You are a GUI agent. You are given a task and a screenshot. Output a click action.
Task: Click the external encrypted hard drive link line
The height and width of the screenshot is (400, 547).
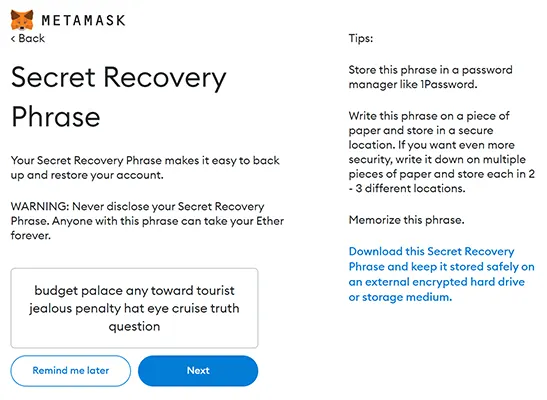tap(437, 282)
